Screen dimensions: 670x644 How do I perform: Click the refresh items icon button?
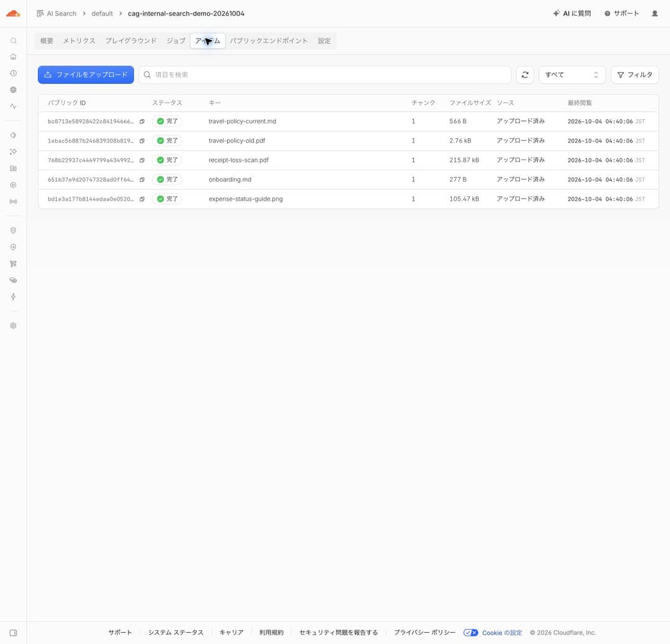pyautogui.click(x=525, y=75)
